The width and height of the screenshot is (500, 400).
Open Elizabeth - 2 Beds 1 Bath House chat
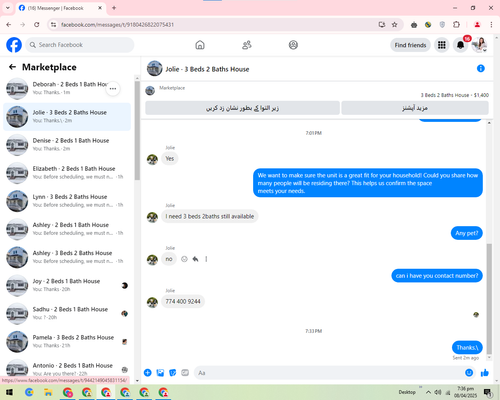pos(67,173)
